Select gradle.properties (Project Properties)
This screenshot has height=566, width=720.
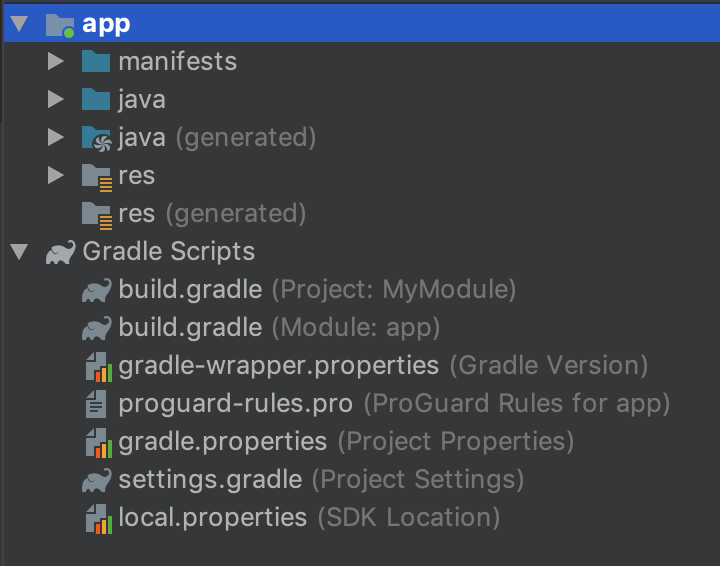[x=346, y=442]
